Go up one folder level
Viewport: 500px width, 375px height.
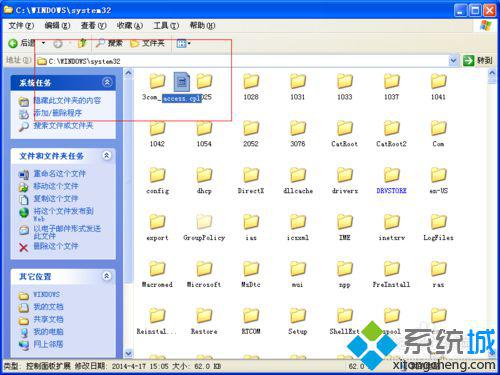click(82, 43)
